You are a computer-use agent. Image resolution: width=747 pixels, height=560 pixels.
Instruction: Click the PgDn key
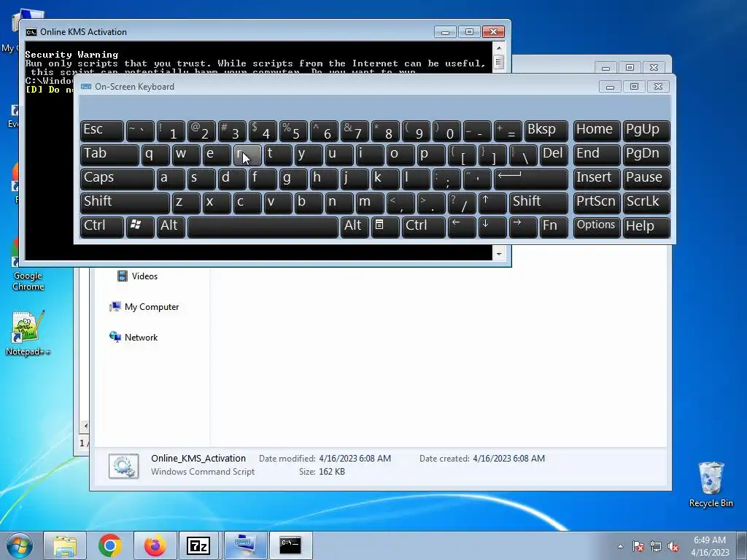646,155
